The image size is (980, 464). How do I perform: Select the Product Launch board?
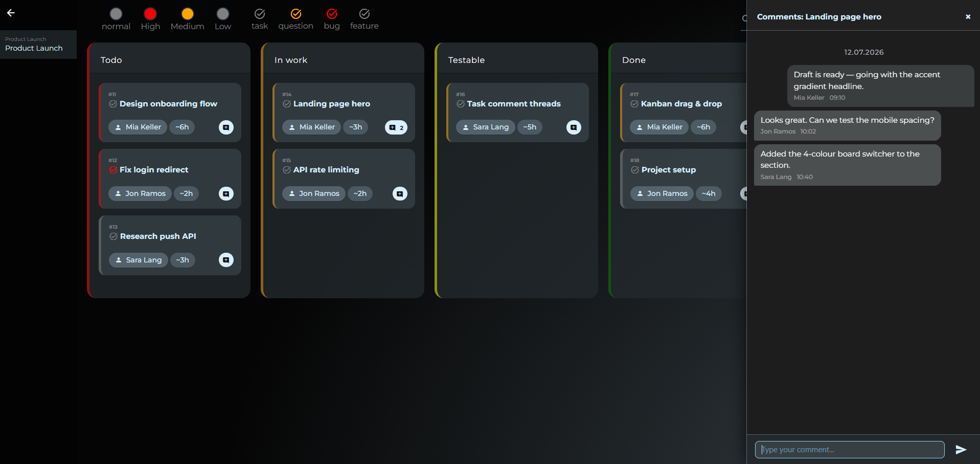(x=38, y=45)
